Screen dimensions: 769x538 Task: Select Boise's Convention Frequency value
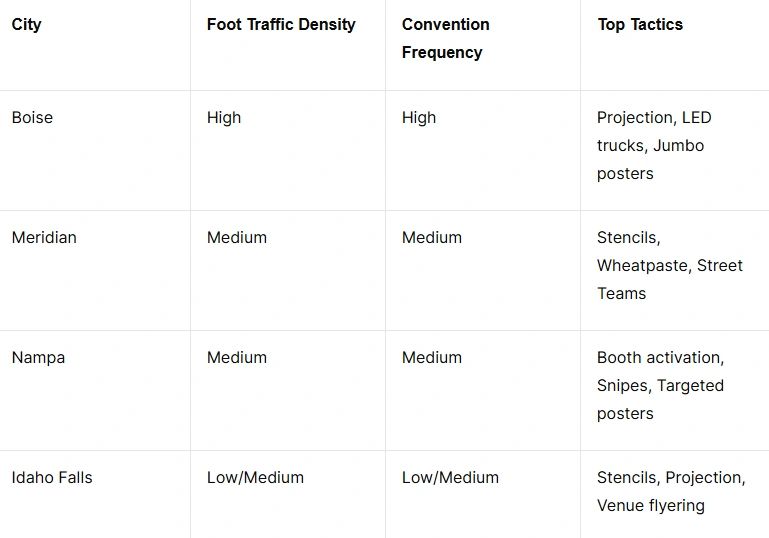click(x=419, y=118)
